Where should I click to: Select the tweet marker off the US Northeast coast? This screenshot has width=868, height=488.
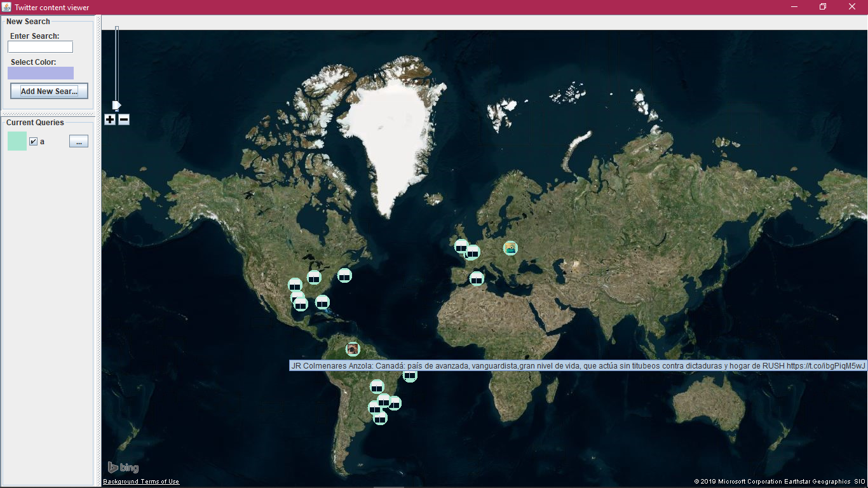(344, 275)
